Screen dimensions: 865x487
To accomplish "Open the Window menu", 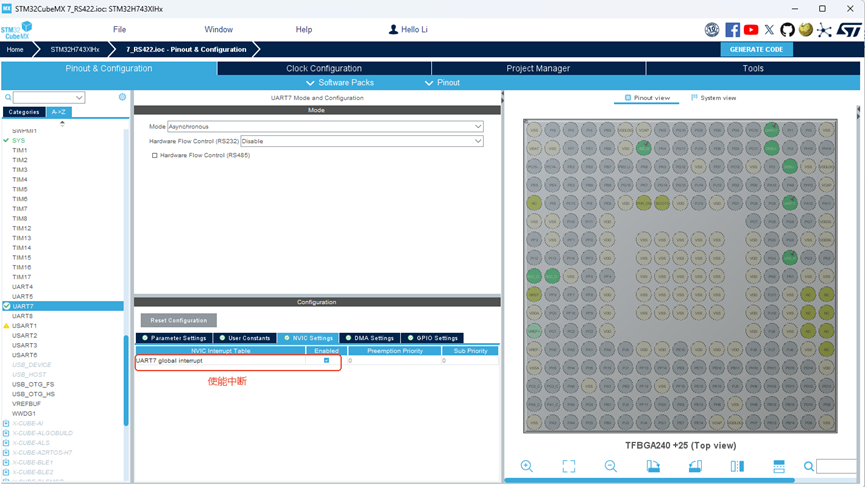I will tap(218, 30).
